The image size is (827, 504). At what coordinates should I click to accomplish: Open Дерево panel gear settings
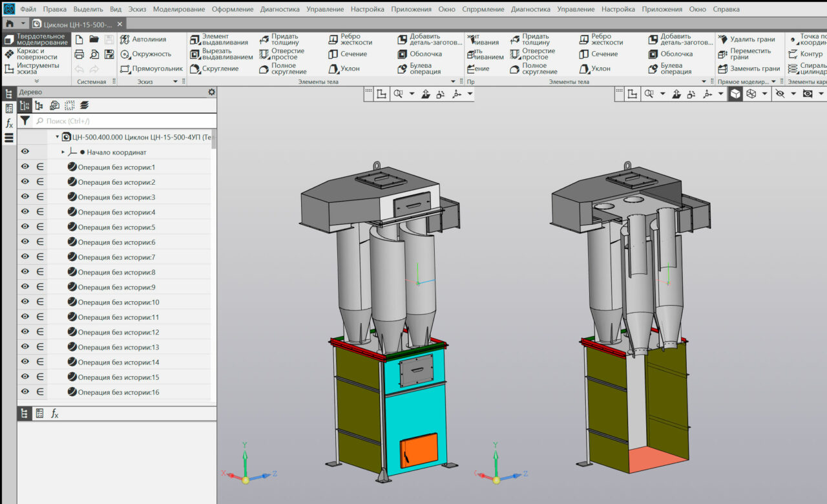[x=211, y=92]
